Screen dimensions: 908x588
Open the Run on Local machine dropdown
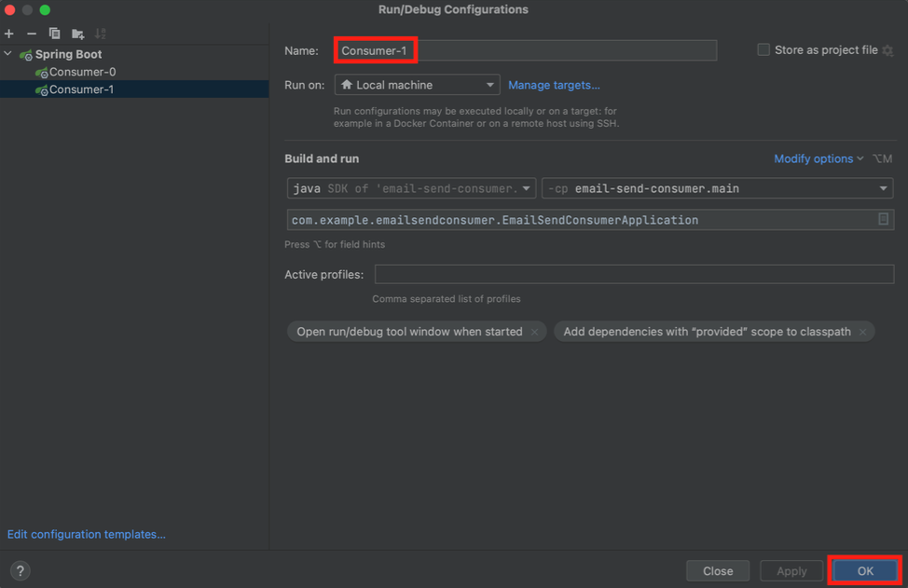(417, 85)
